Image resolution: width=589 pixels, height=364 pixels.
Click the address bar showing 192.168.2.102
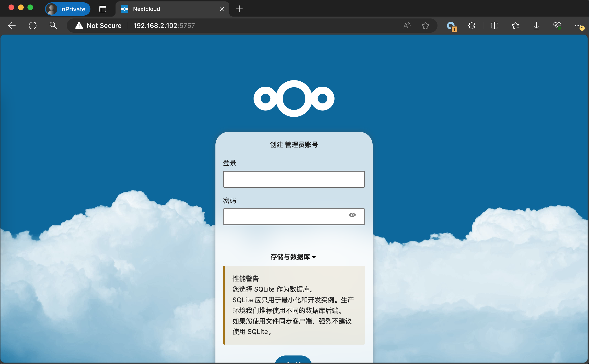click(164, 26)
